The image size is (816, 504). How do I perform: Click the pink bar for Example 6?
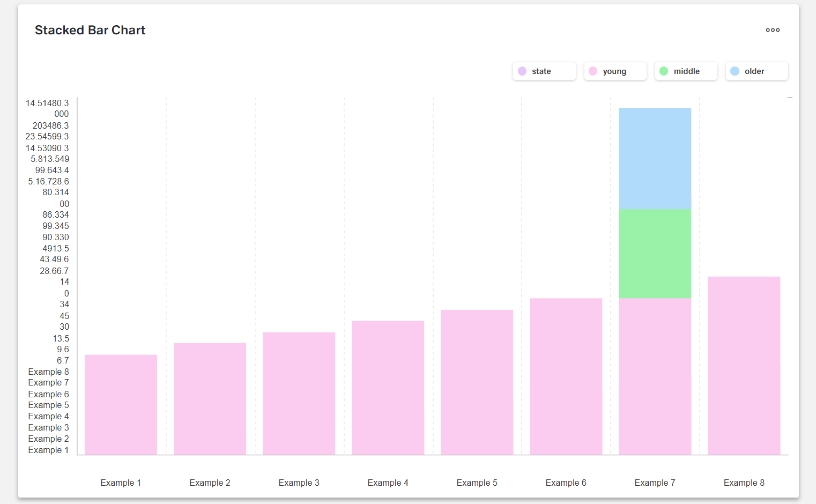566,376
